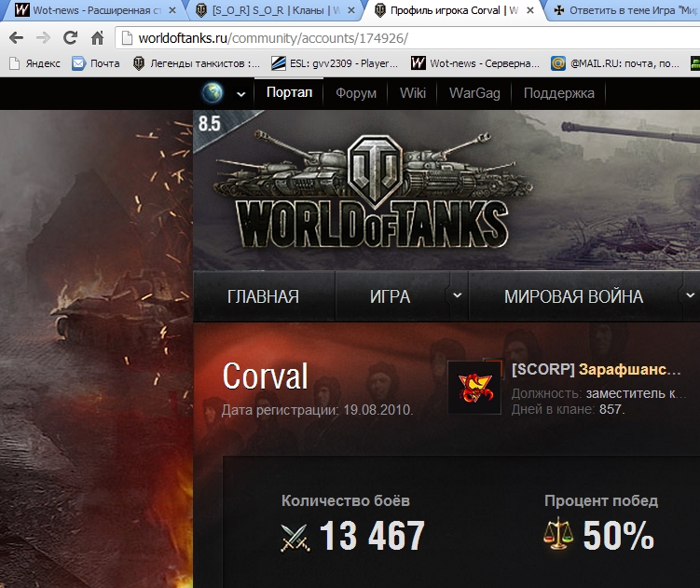Open the Яндекс bookmark
The height and width of the screenshot is (588, 700).
click(34, 63)
